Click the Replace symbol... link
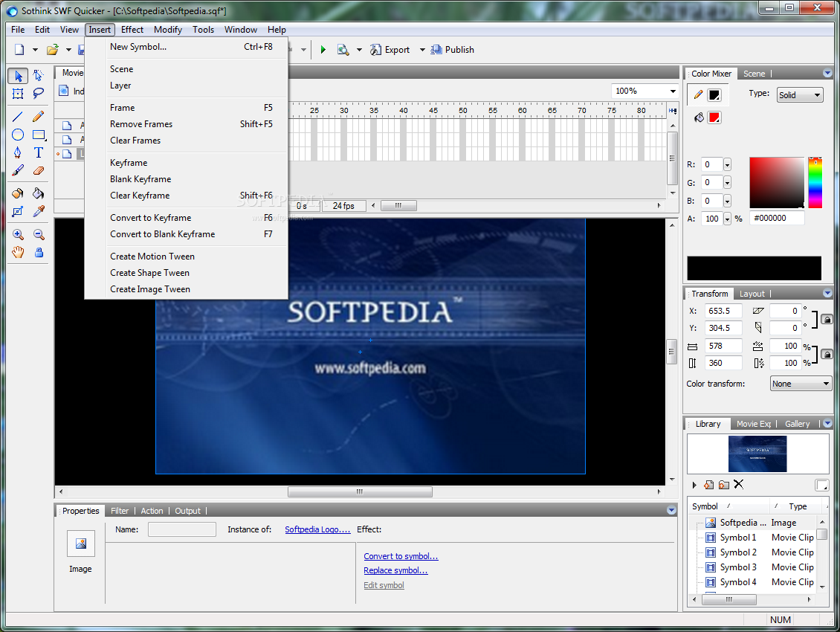The width and height of the screenshot is (840, 632). coord(395,570)
